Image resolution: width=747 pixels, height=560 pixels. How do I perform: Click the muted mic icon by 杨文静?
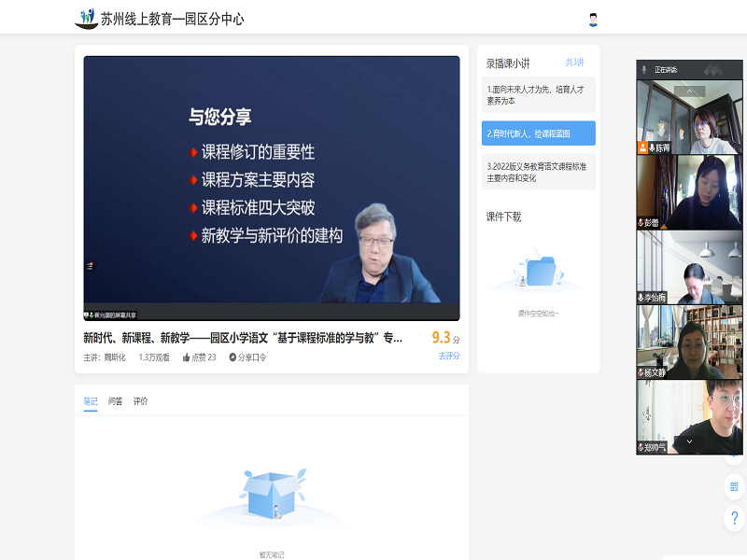click(x=641, y=372)
